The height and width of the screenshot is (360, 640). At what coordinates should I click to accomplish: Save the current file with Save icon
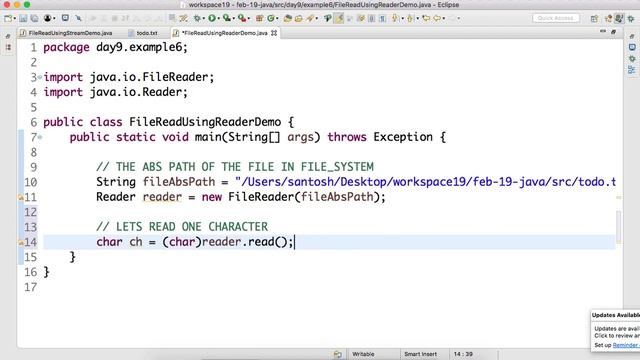click(x=23, y=18)
